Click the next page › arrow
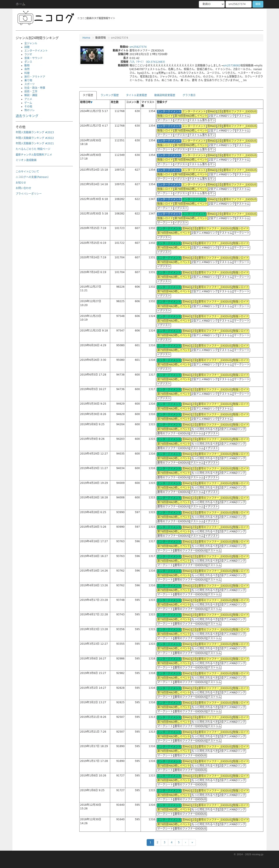Image resolution: width=279 pixels, height=868 pixels. point(185,842)
